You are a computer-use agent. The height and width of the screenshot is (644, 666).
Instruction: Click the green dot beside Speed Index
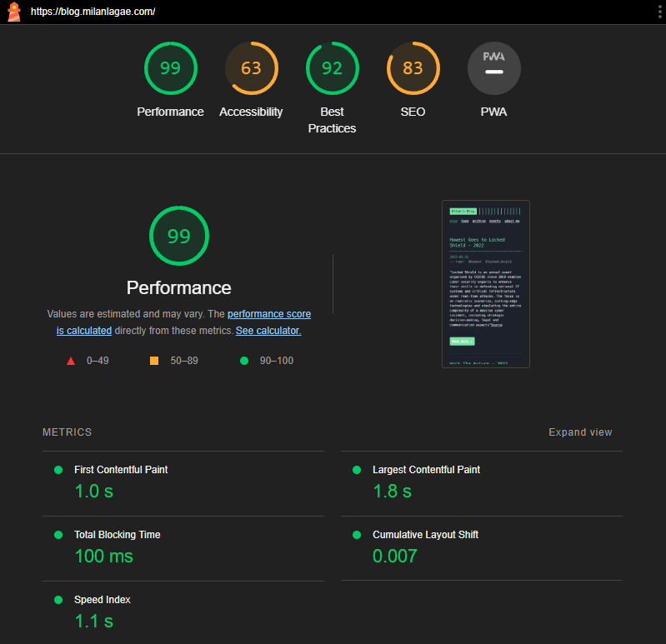[58, 599]
